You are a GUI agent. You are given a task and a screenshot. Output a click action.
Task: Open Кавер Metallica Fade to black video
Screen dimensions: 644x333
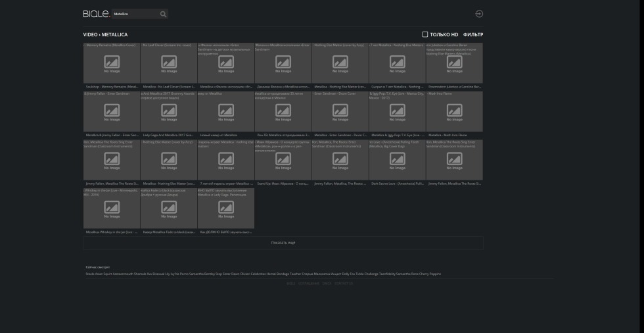[x=169, y=209]
